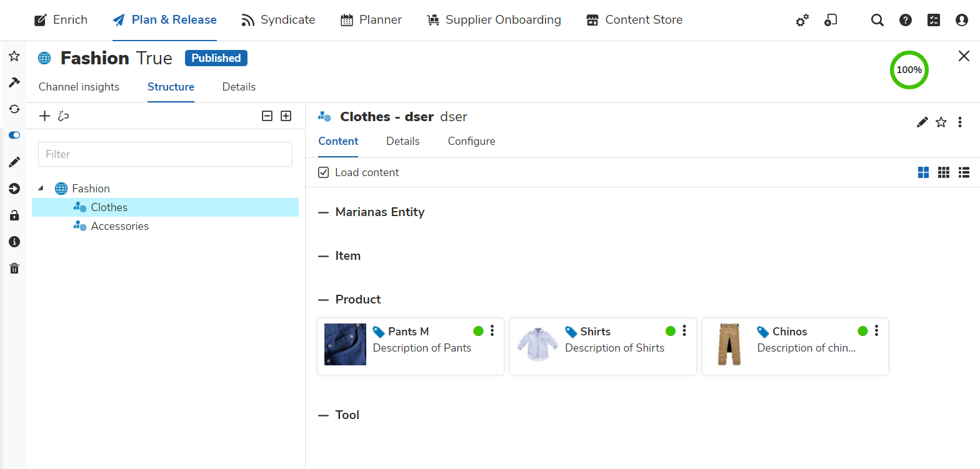Viewport: 980px width, 469px height.
Task: Switch to list view
Action: coord(964,172)
